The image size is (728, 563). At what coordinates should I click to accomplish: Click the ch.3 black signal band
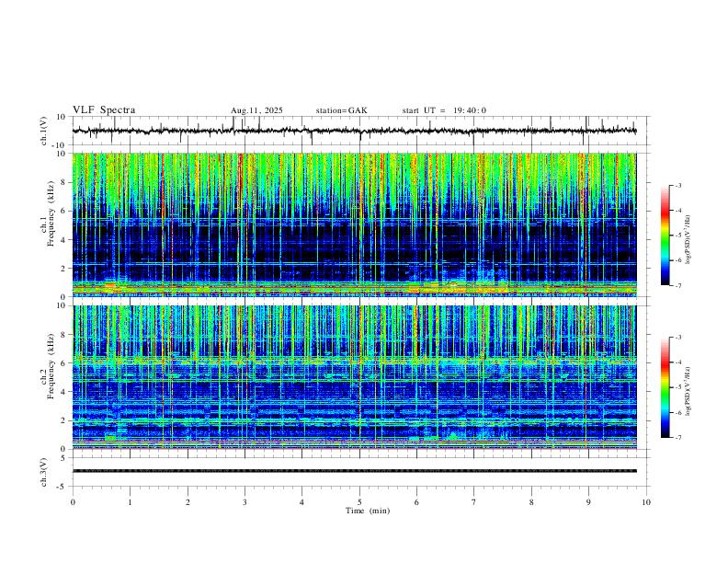(x=355, y=471)
